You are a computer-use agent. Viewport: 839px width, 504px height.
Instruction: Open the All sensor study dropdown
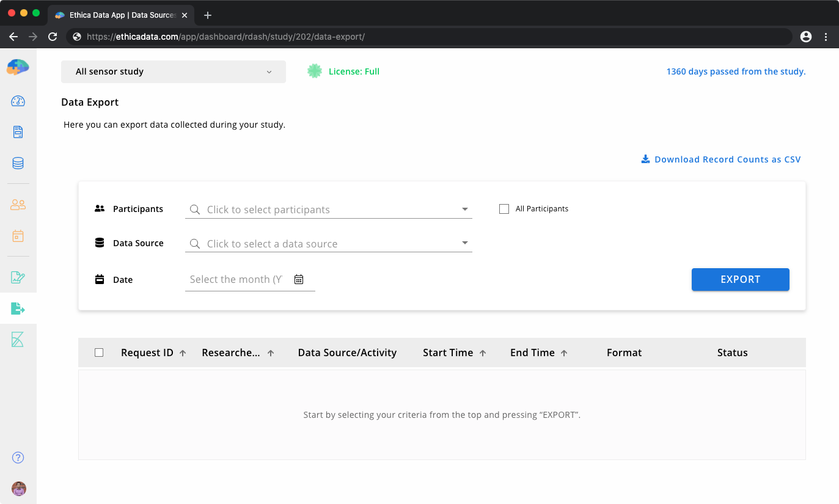tap(174, 71)
